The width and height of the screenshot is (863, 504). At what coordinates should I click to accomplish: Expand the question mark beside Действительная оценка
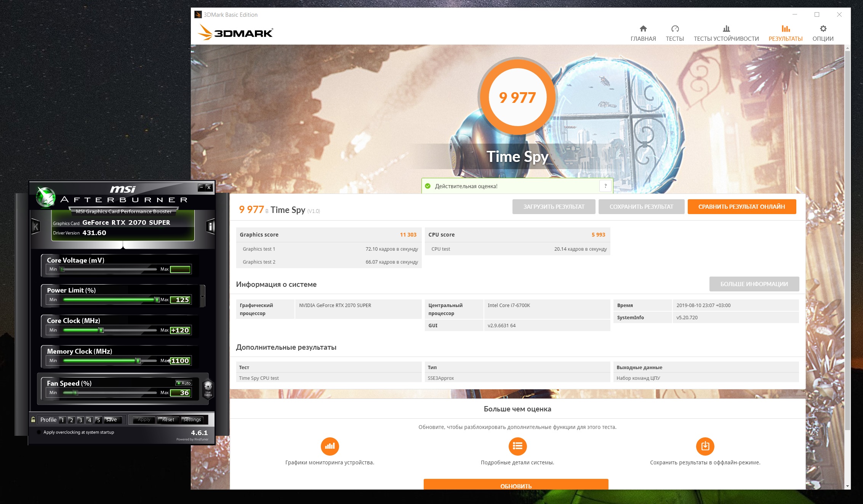point(605,186)
